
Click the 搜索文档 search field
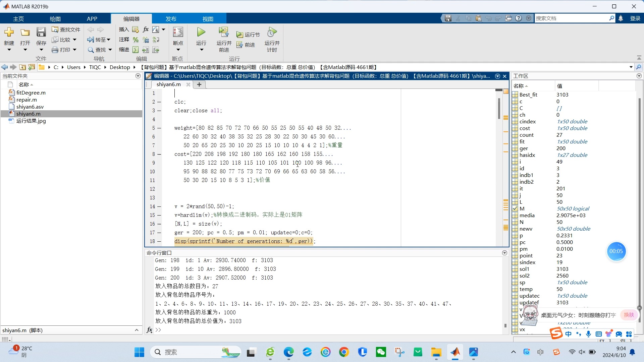point(570,18)
